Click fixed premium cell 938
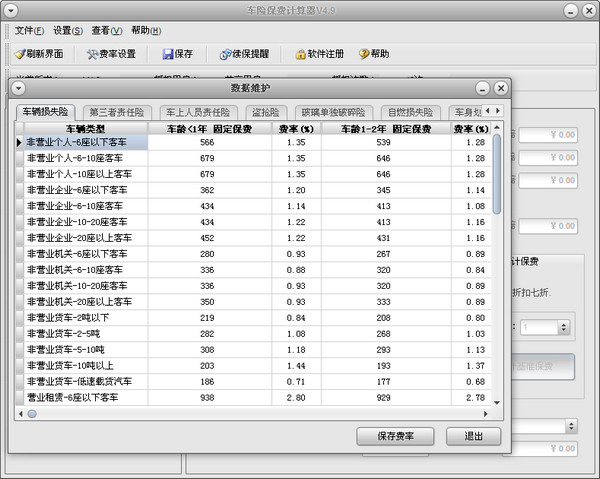 pos(209,398)
